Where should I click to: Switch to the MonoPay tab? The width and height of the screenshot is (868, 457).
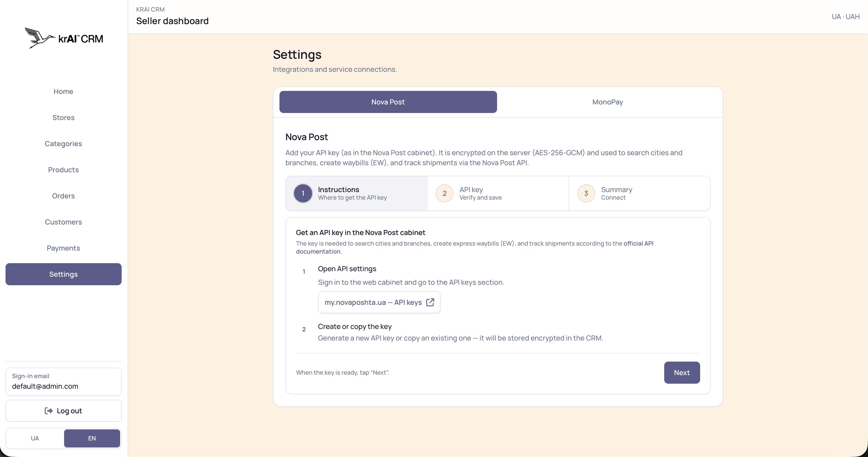pyautogui.click(x=608, y=102)
